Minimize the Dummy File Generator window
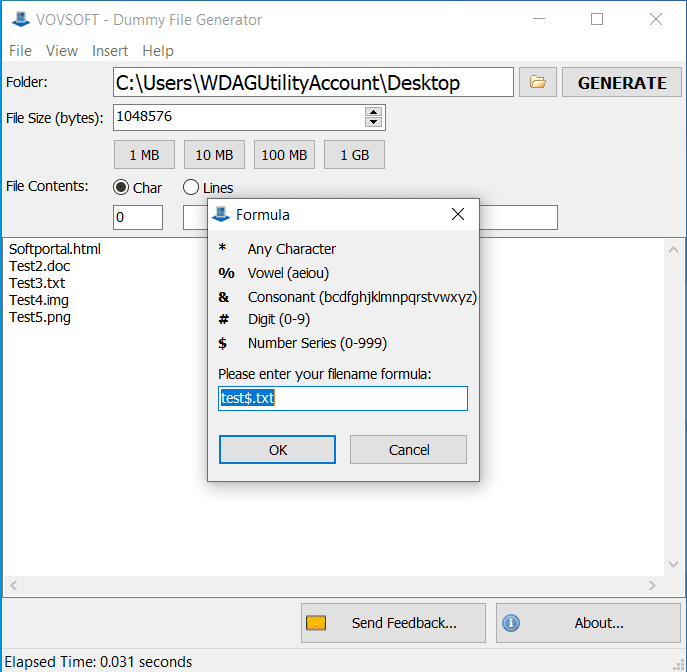The image size is (687, 672). click(539, 19)
